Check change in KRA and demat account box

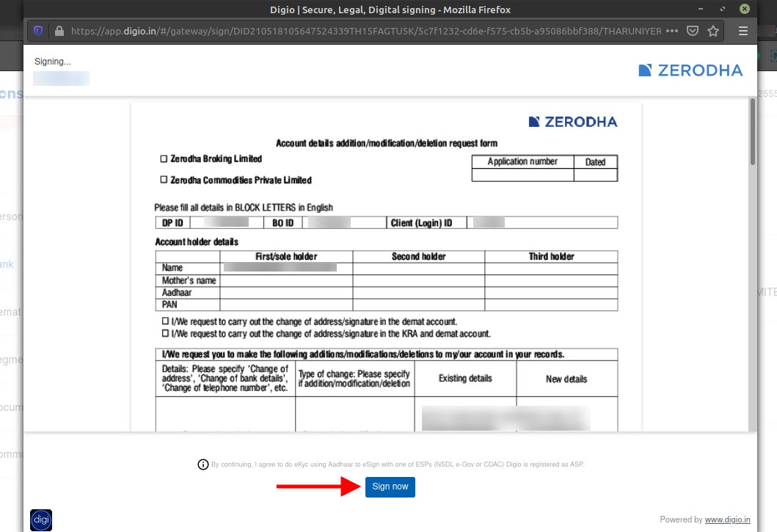click(166, 333)
